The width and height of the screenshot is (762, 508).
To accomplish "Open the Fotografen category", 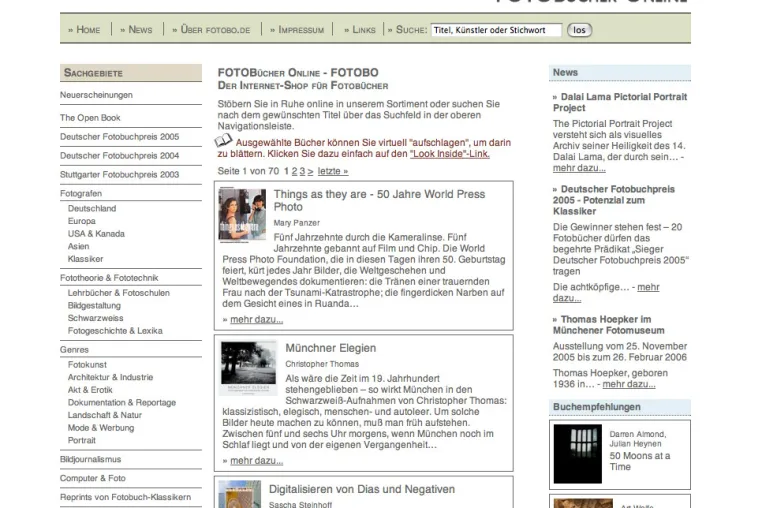I will (81, 193).
